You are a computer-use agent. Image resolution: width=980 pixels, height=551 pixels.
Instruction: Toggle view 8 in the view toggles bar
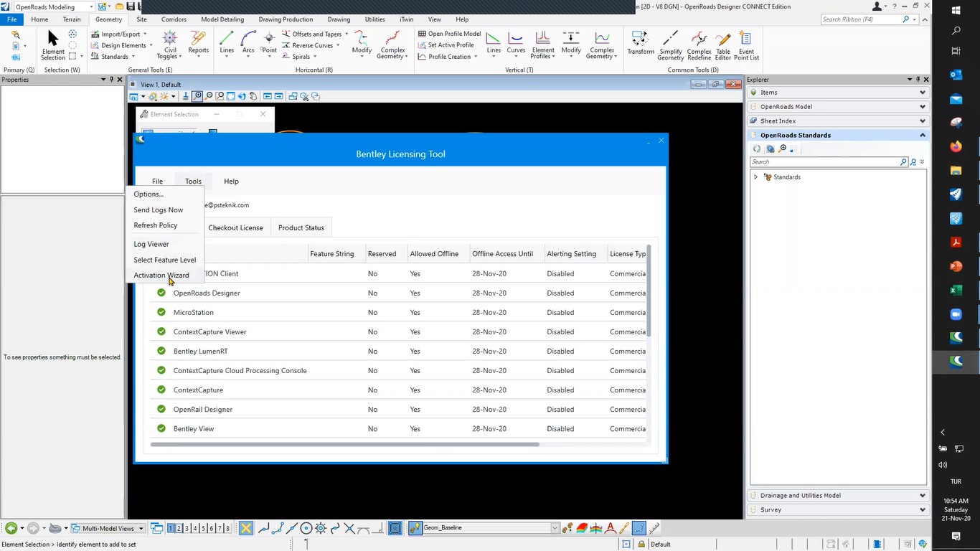tap(228, 528)
